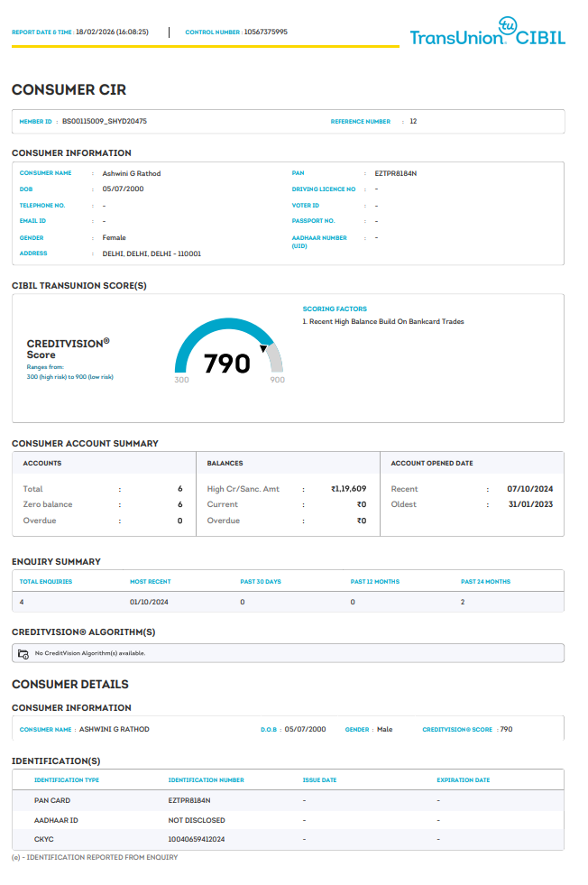Viewport: 588px width, 885px height.
Task: Click the IDENTIFICATION REPORTED FROM ENQUIRY footnote
Action: pos(95,857)
